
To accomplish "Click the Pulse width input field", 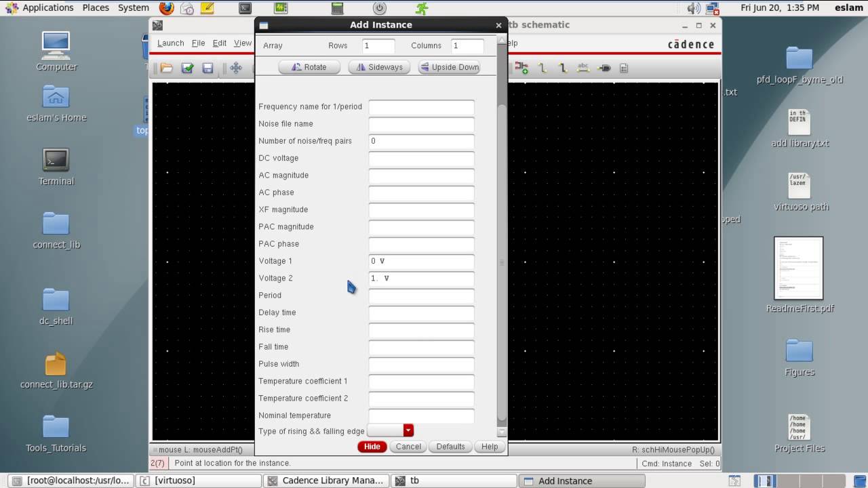I will [421, 364].
